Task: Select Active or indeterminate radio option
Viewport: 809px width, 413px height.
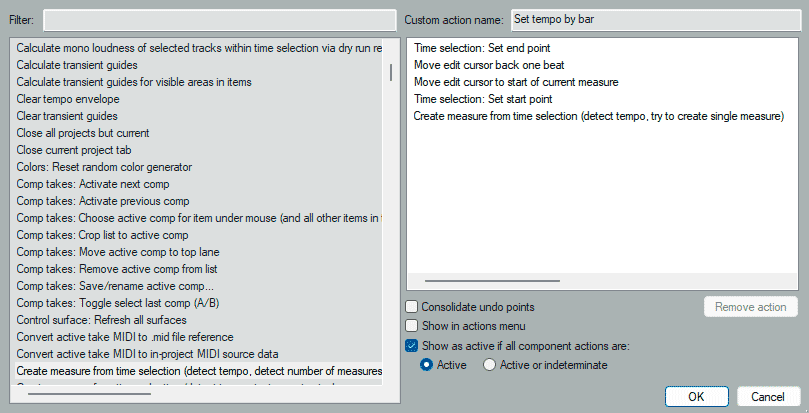Action: (489, 365)
